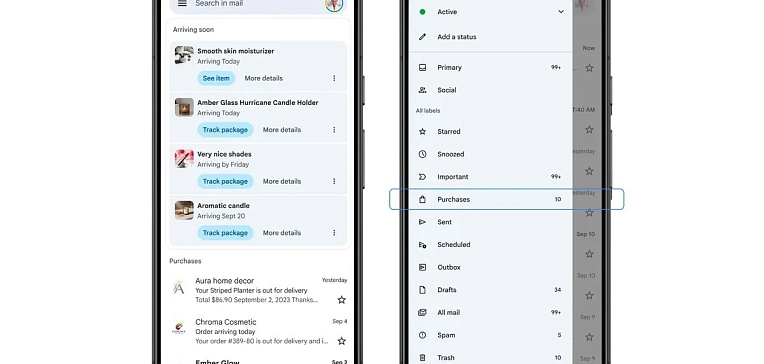Star the Aura home decor email

point(342,300)
